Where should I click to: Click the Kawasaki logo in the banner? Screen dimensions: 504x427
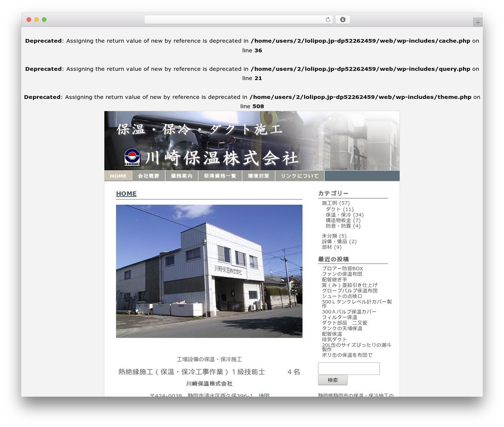coord(132,157)
